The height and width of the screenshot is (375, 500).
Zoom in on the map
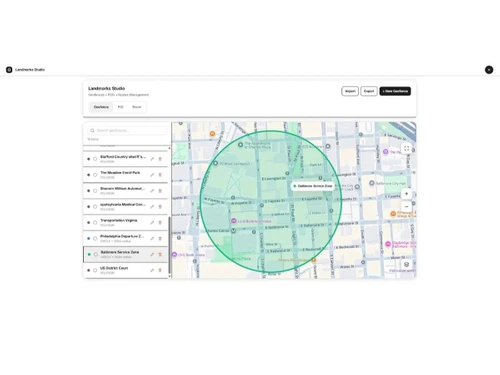pos(406,194)
